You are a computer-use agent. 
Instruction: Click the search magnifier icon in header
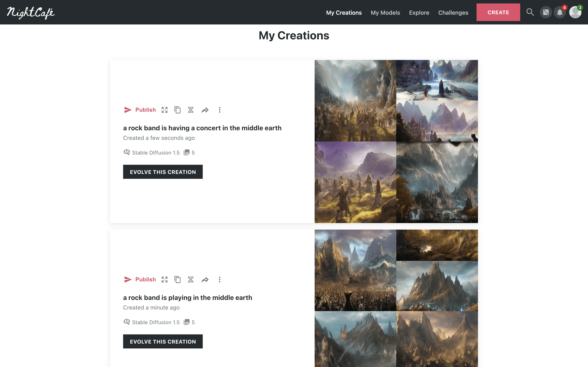coord(530,12)
